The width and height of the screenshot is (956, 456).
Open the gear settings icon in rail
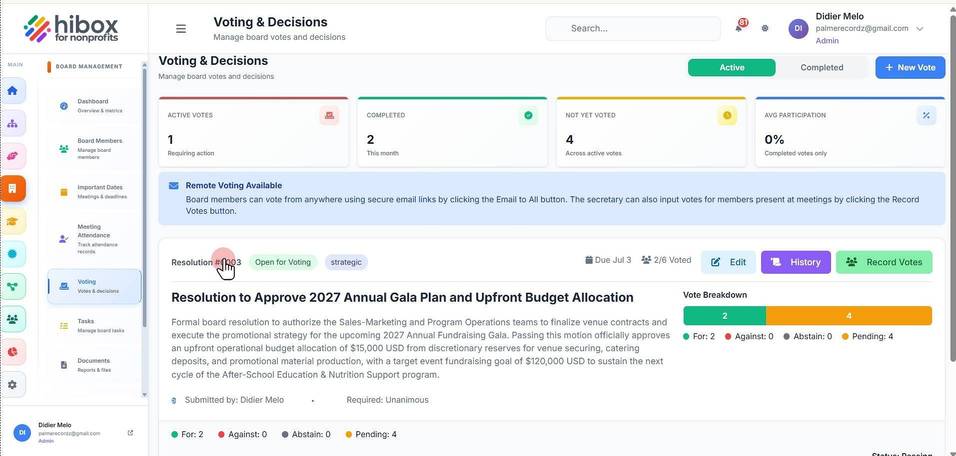point(12,385)
